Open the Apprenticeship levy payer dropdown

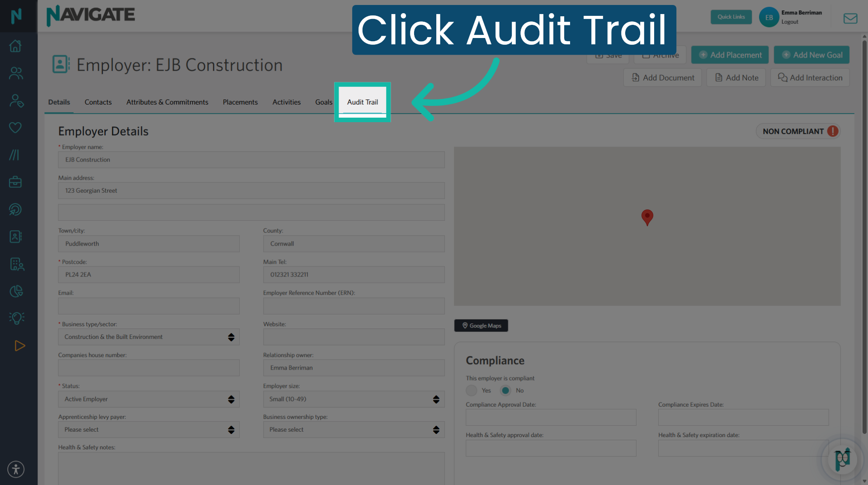[149, 430]
